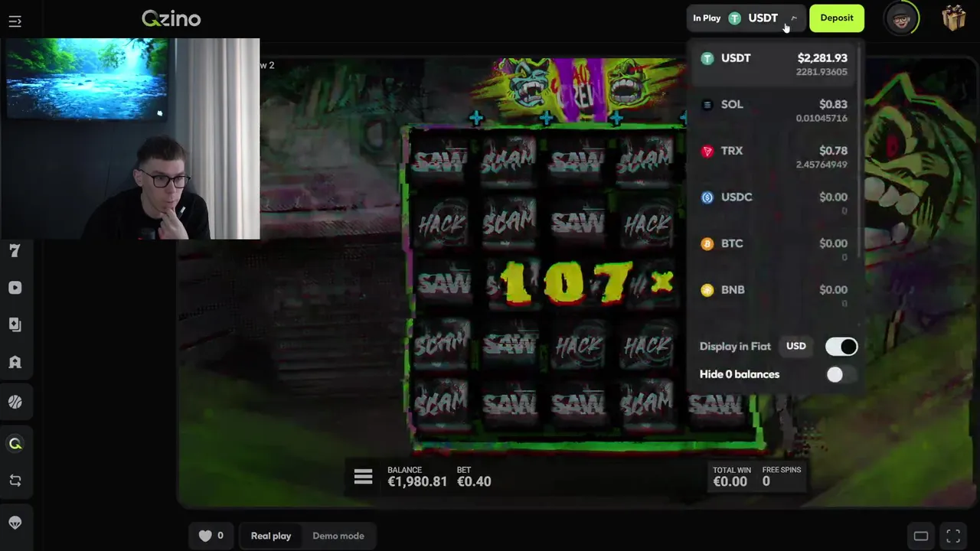Click the TRX coin icon

[707, 152]
